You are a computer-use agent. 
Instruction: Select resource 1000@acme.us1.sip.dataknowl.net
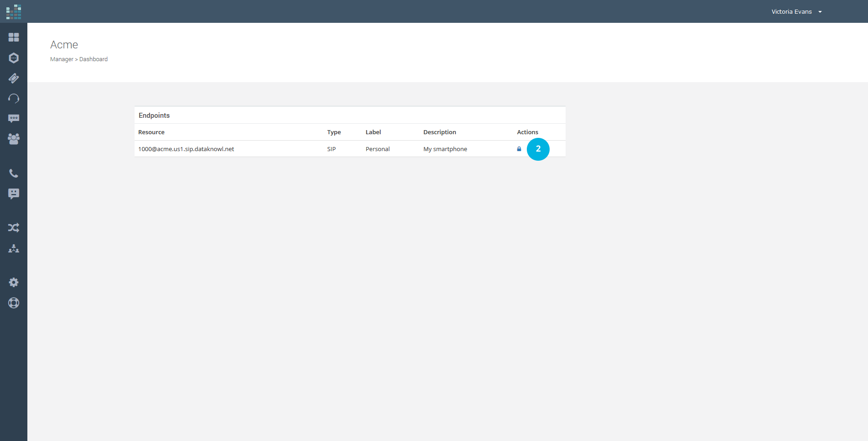186,149
